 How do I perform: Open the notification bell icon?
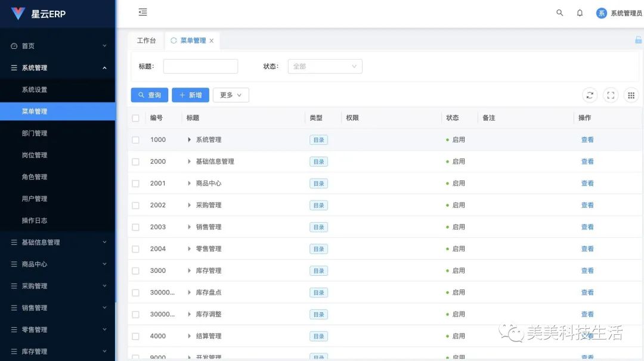pyautogui.click(x=580, y=13)
